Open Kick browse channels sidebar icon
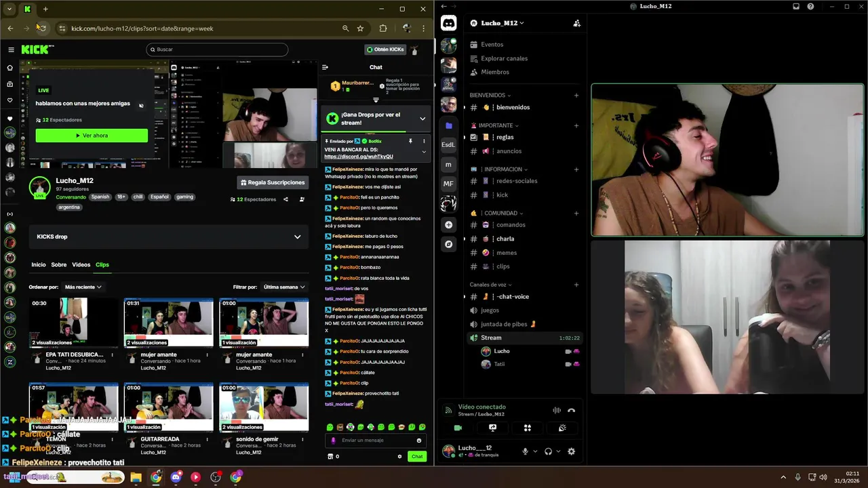This screenshot has height=488, width=868. click(10, 84)
